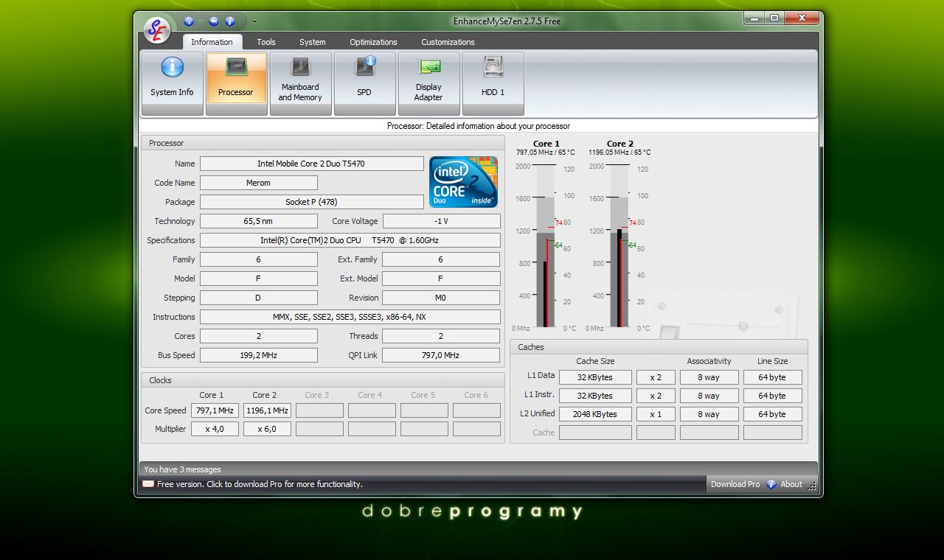Click the Core 1 multiplier 'x 4,0'

(215, 429)
